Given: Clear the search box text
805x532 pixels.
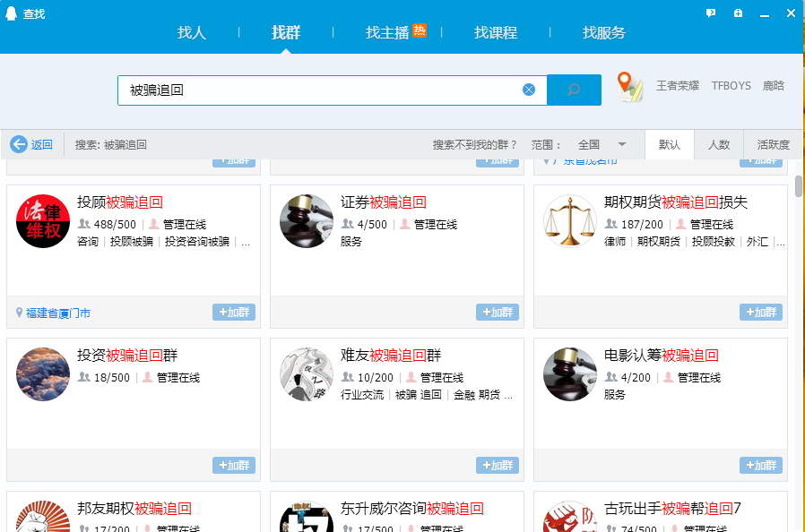Looking at the screenshot, I should pos(529,90).
